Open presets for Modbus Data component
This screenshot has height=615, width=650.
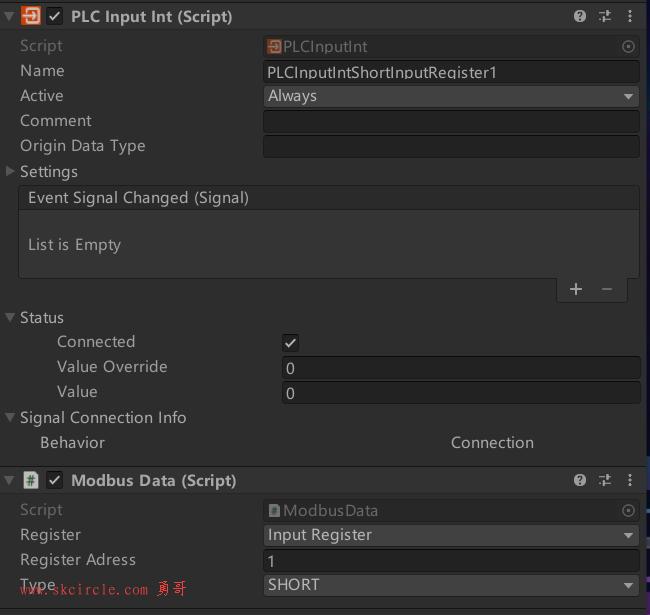point(605,480)
